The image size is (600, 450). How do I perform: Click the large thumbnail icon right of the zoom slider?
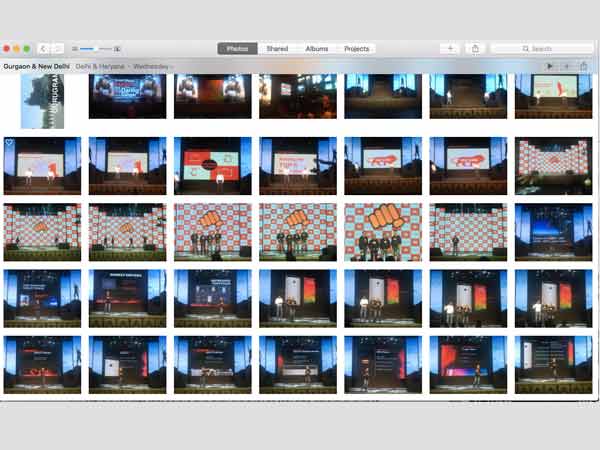(117, 48)
